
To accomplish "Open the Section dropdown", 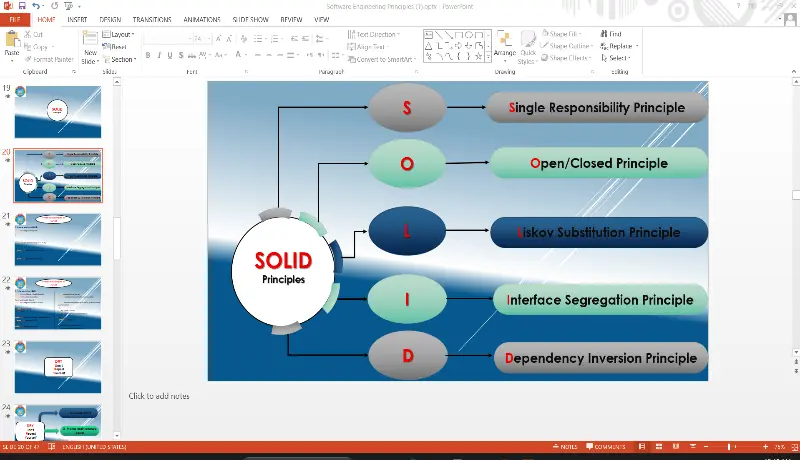I will (x=120, y=59).
